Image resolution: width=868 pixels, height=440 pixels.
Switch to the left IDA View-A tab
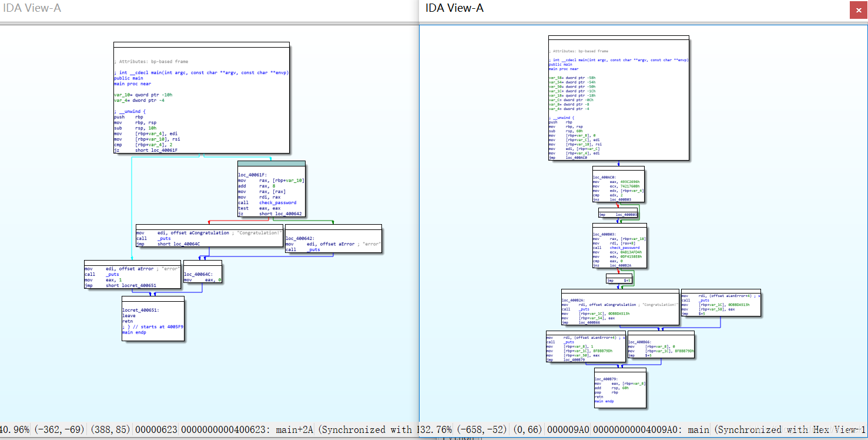[x=32, y=8]
